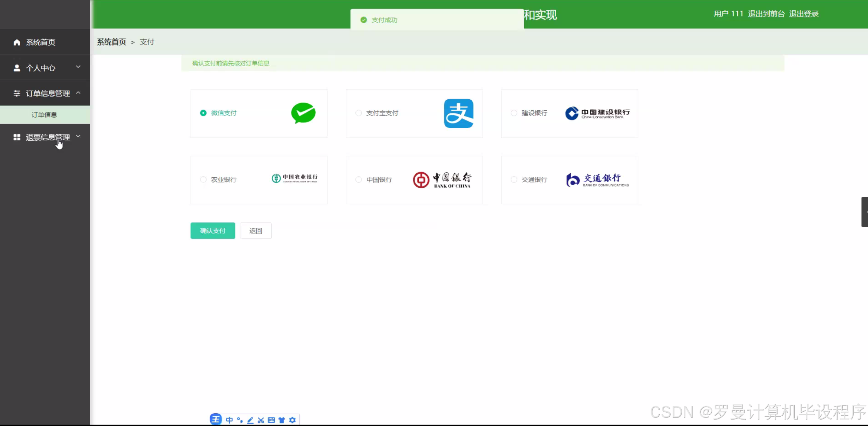The image size is (868, 426).
Task: Select the 农业银行 radio button
Action: coord(203,179)
